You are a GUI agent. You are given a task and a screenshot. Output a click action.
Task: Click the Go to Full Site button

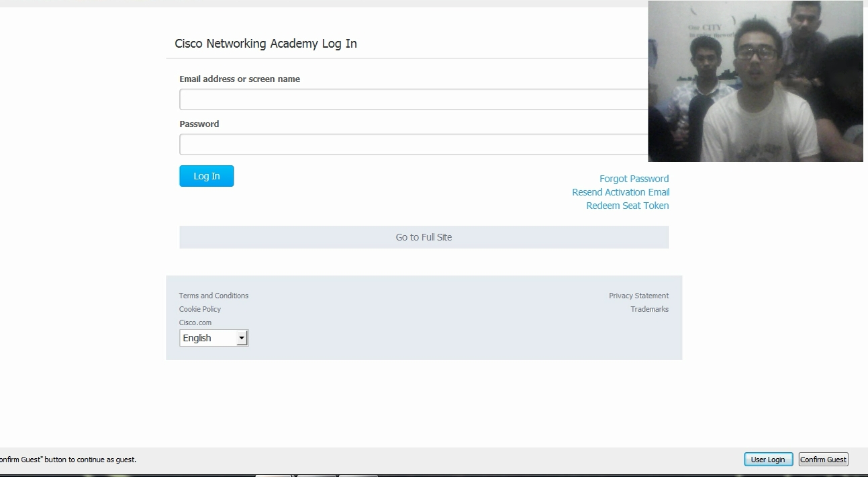pos(424,237)
